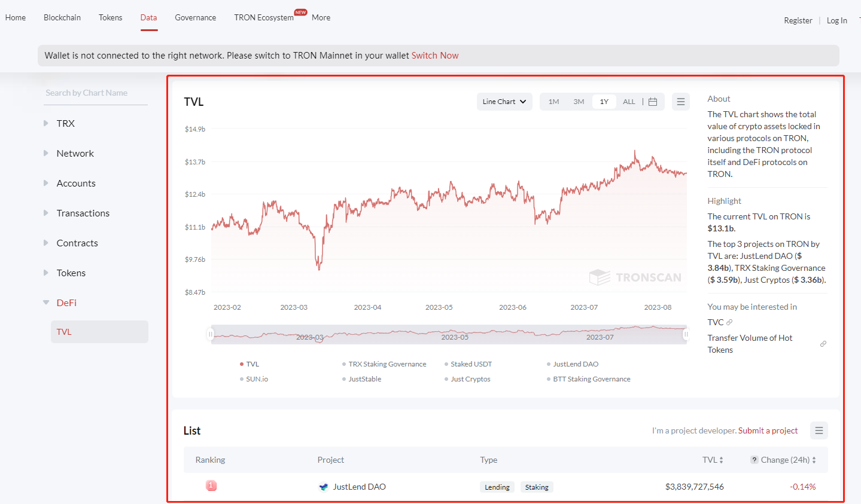Click the chart range selector track
861x504 pixels.
448,334
